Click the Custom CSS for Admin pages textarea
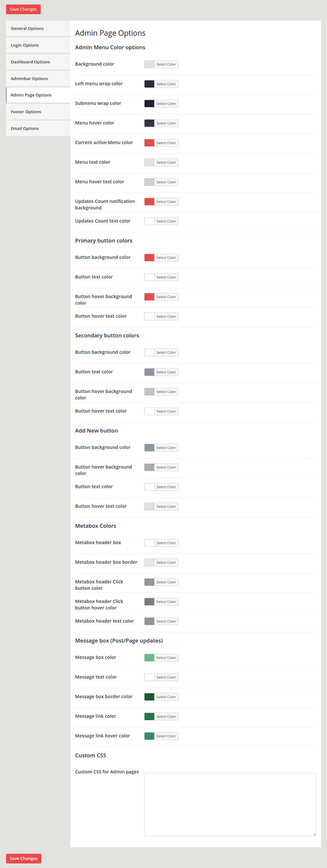 coord(230,804)
